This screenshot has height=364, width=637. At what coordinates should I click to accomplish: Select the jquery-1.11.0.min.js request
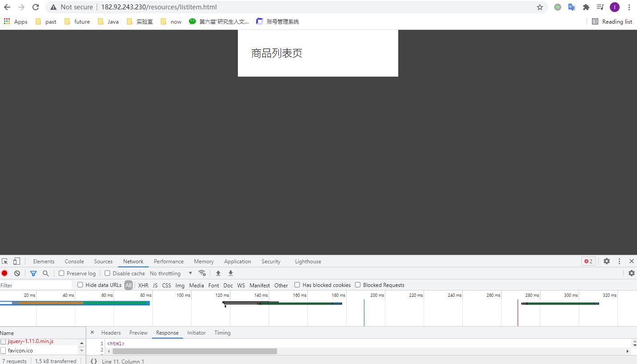click(30, 341)
